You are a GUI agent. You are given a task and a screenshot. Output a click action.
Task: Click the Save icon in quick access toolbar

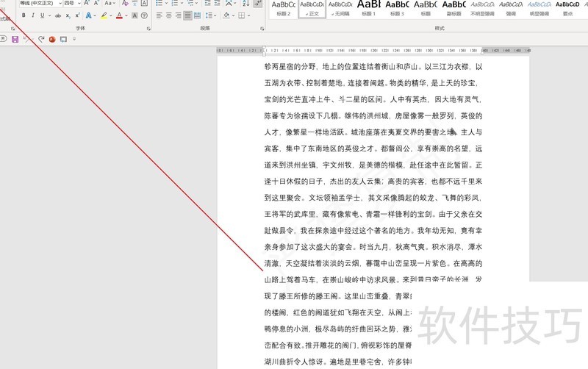pos(15,39)
